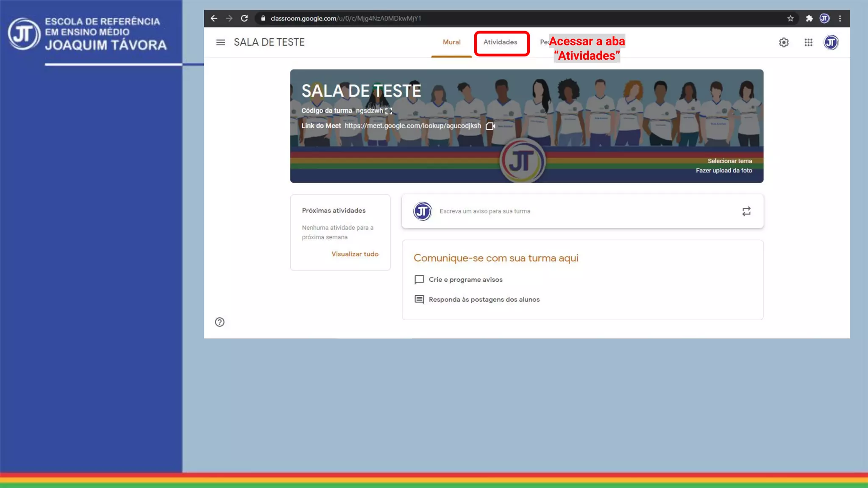Image resolution: width=868 pixels, height=488 pixels.
Task: Click the JT account avatar in Classroom header
Action: (831, 42)
